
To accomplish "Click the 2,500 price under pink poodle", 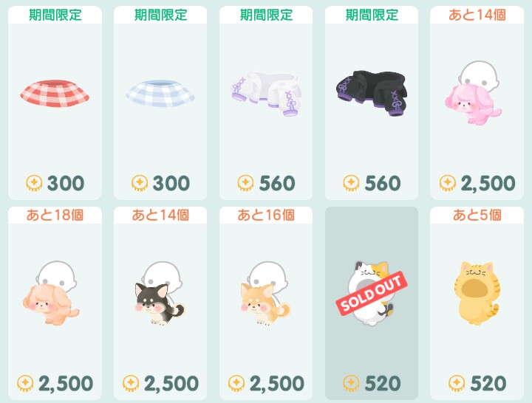I will [488, 183].
